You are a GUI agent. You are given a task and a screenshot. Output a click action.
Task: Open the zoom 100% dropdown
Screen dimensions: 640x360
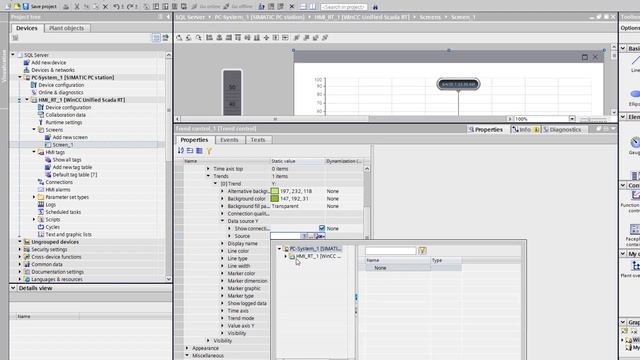coord(572,119)
